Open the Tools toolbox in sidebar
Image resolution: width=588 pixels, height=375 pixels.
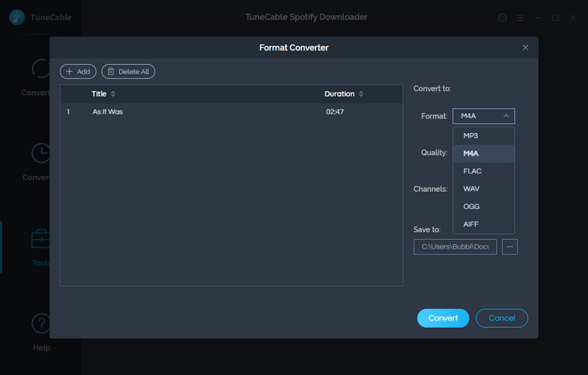(x=40, y=248)
